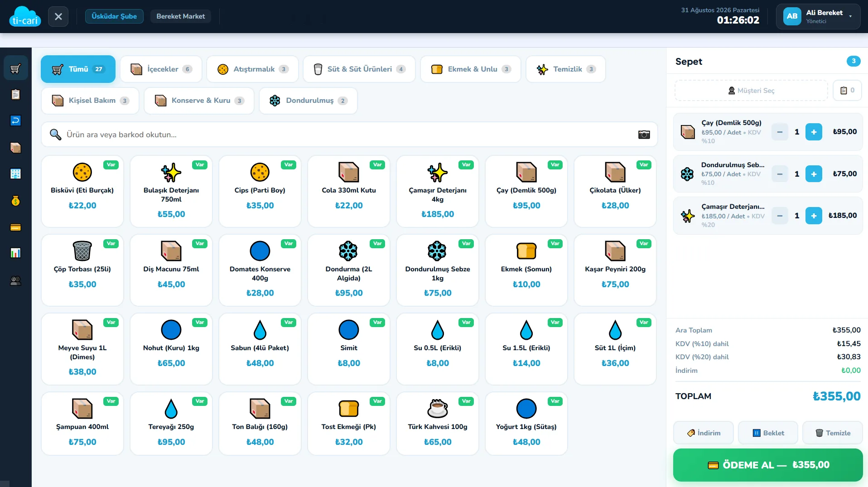Click the ÖDEME AL payment button
Screen dimensions: 868x487
click(x=768, y=465)
